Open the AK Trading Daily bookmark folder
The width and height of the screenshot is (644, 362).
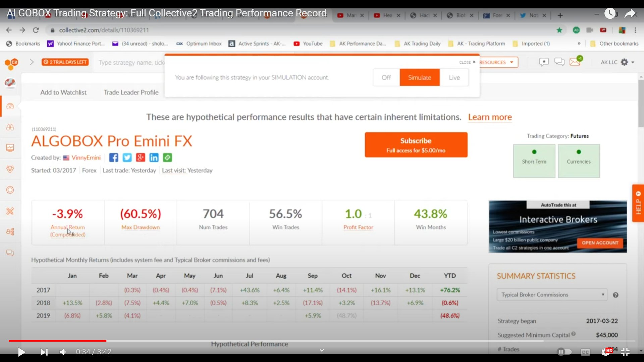tap(418, 44)
